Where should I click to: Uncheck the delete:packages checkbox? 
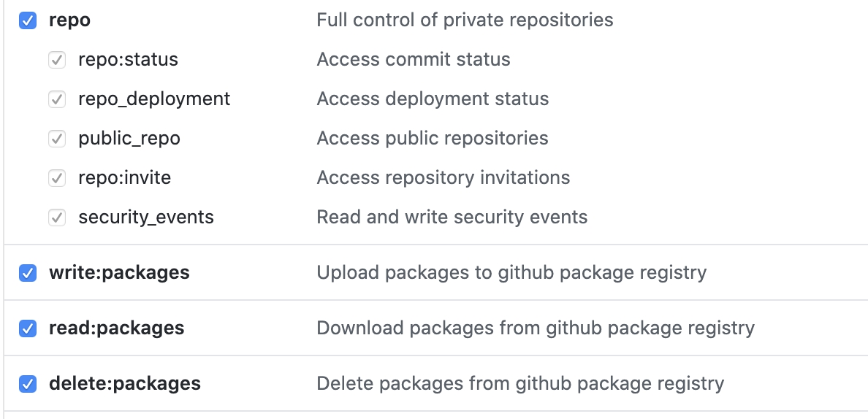pyautogui.click(x=28, y=384)
